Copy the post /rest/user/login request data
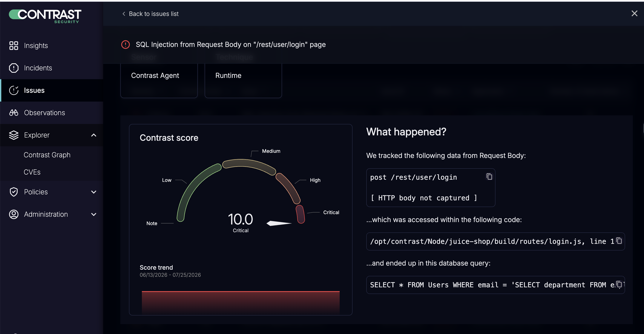This screenshot has height=334, width=644. pyautogui.click(x=489, y=176)
